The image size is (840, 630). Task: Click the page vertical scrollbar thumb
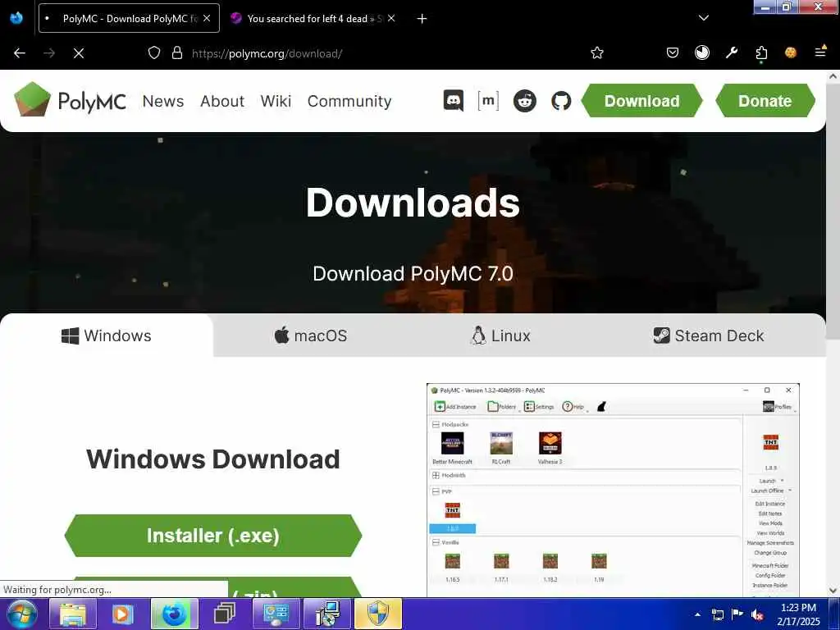833,212
